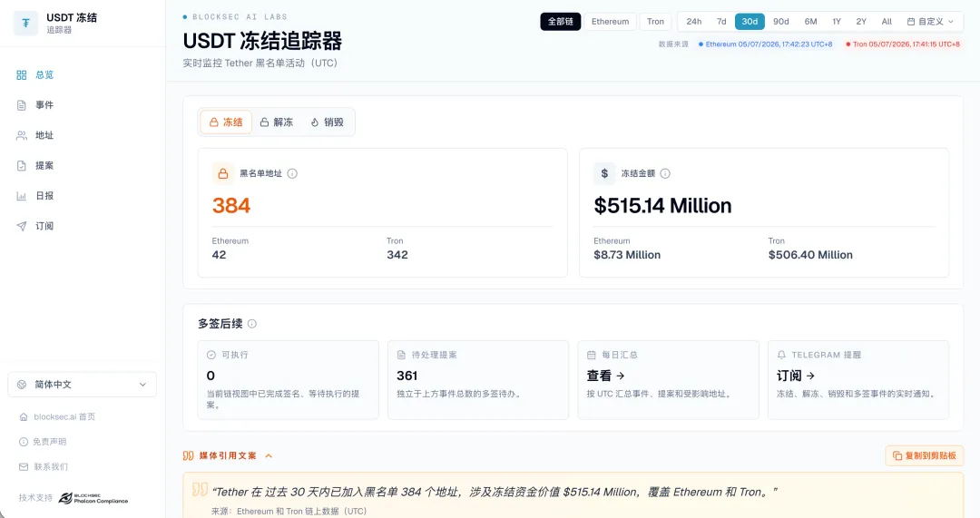The image size is (980, 518).
Task: Click the 总览 grid icon
Action: (x=21, y=75)
